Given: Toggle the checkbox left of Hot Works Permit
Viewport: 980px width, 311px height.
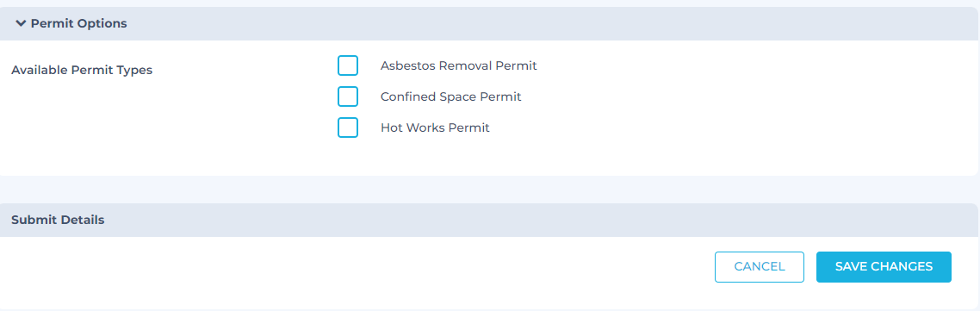Looking at the screenshot, I should (x=348, y=127).
